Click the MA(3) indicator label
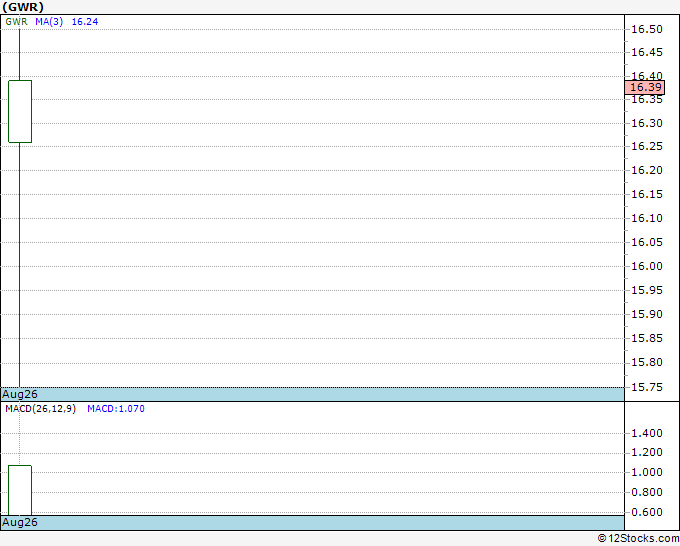This screenshot has width=680, height=546. (x=49, y=22)
